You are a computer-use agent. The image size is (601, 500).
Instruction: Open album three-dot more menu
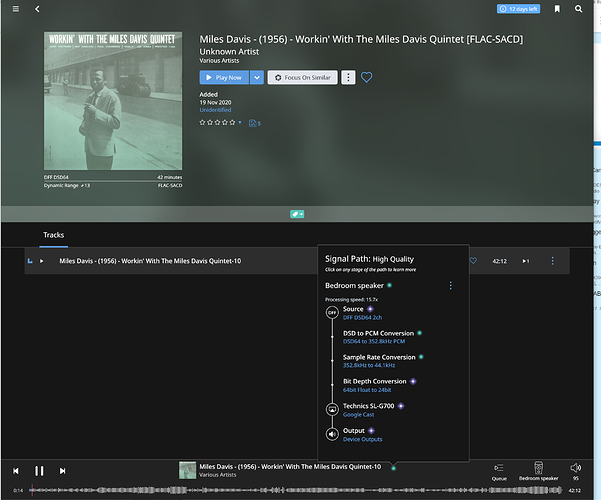pyautogui.click(x=348, y=77)
